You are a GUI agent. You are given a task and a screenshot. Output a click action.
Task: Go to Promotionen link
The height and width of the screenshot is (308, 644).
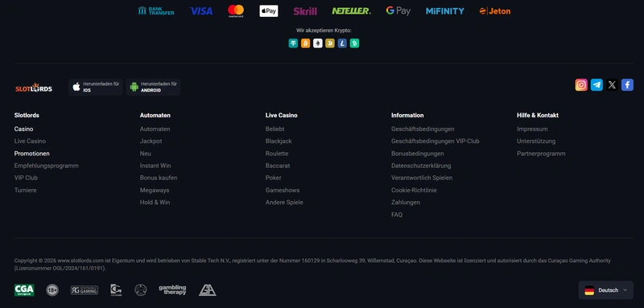32,154
